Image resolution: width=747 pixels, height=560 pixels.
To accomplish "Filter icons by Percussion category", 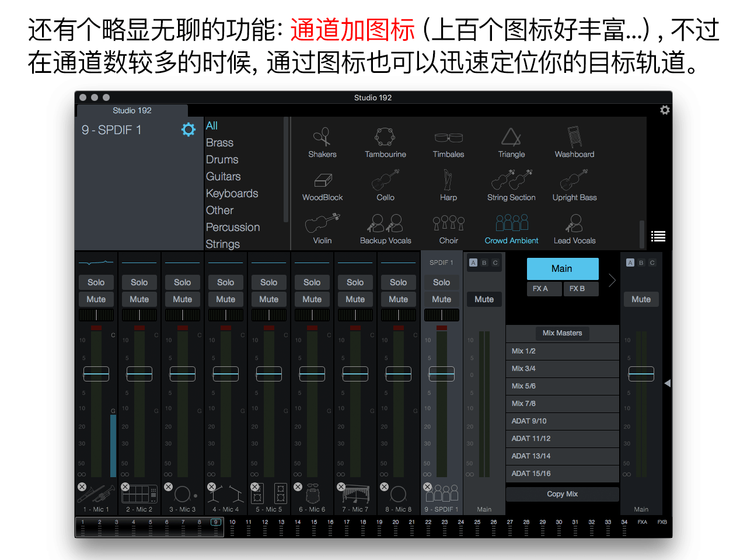I will pyautogui.click(x=233, y=227).
